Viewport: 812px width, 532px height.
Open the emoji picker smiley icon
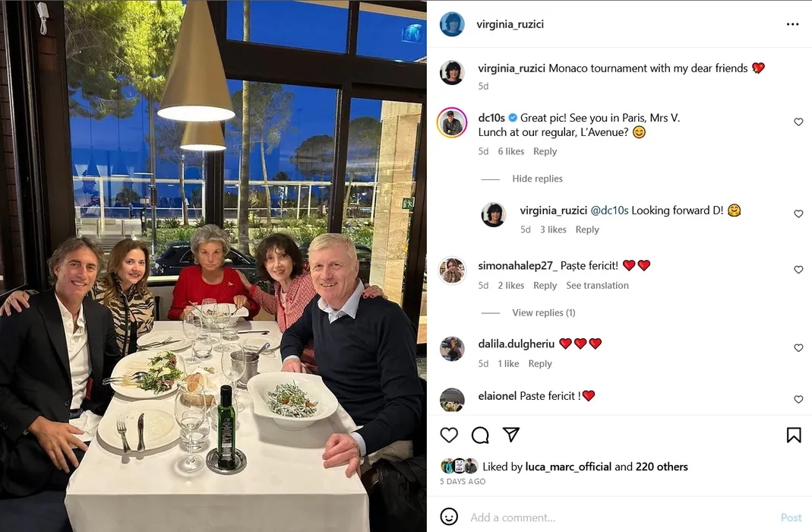click(449, 517)
